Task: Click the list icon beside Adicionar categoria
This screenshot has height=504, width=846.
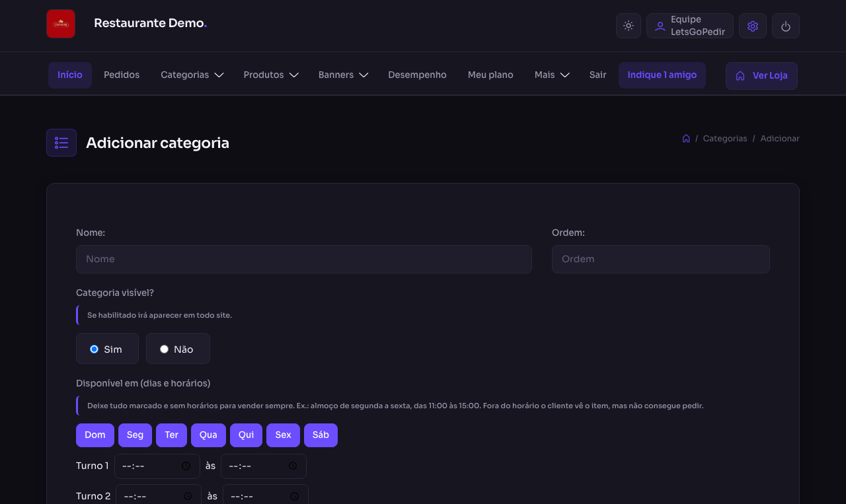Action: (x=61, y=143)
